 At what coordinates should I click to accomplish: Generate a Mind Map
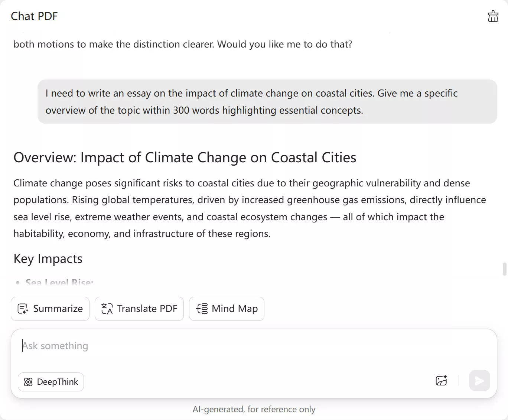[227, 309]
